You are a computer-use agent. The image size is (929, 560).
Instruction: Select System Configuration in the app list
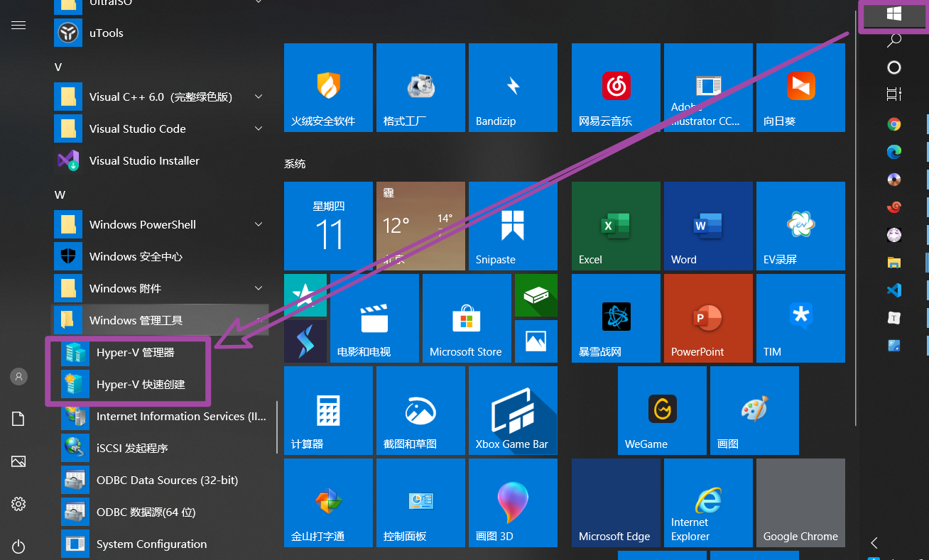[x=151, y=544]
